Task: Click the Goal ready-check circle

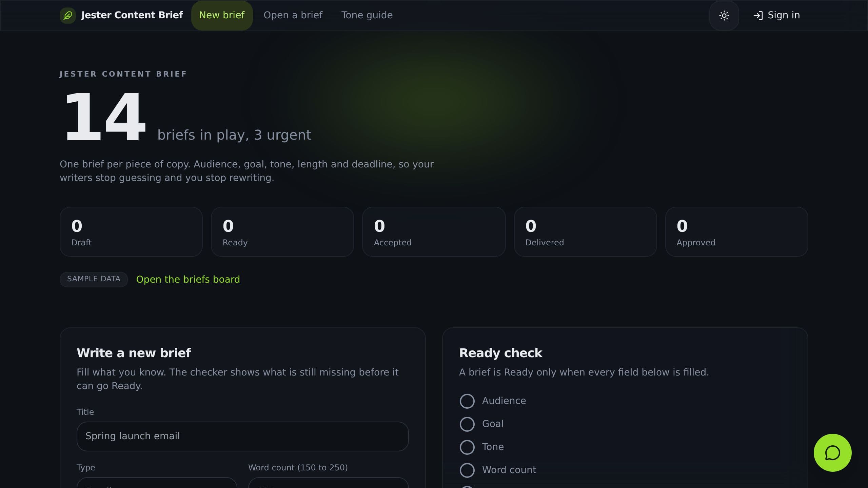Action: [467, 424]
